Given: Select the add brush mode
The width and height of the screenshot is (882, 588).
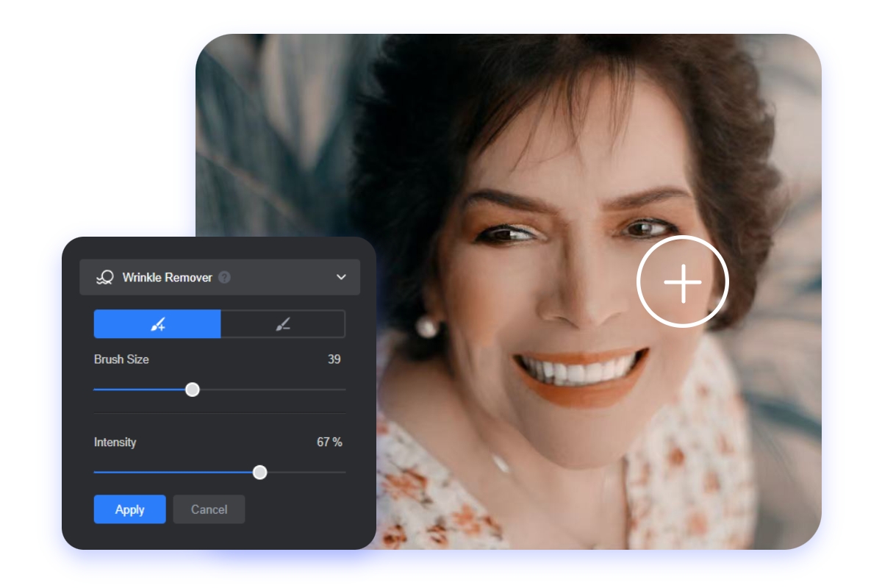Looking at the screenshot, I should coord(157,324).
